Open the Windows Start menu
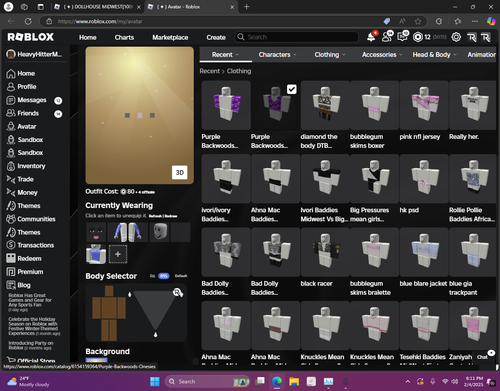Viewport: 500px width, 391px height. [155, 381]
